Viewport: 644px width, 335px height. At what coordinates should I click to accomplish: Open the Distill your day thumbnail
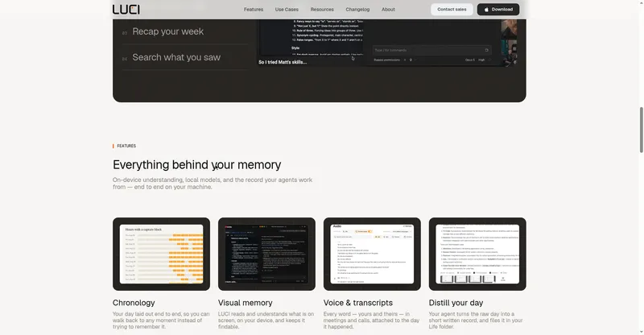[477, 254]
